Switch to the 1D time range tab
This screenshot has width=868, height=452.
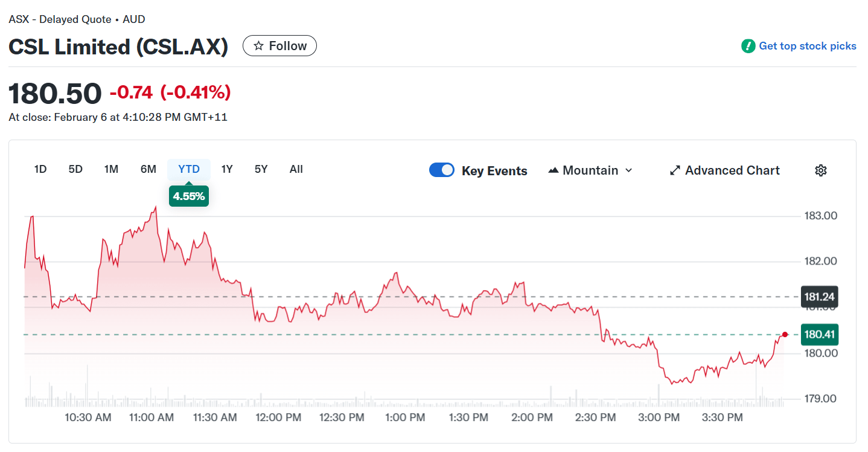[x=40, y=169]
